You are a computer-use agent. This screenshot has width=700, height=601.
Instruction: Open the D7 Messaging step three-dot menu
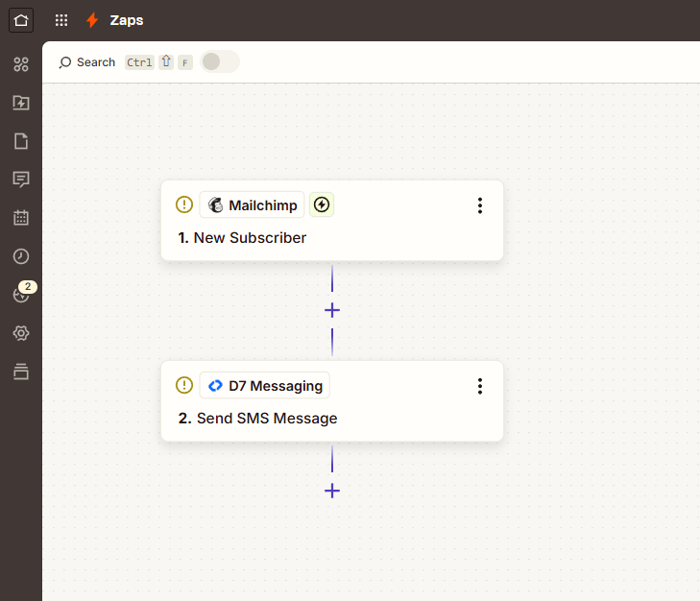(480, 386)
